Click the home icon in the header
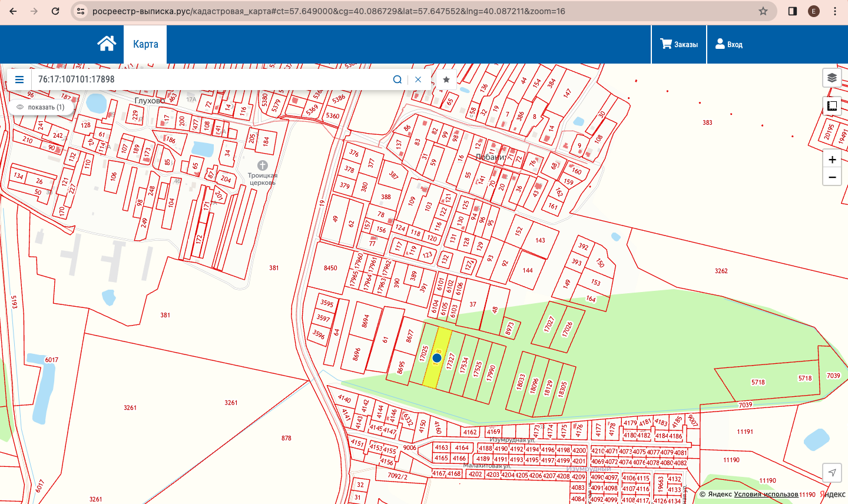This screenshot has width=848, height=504. pyautogui.click(x=107, y=44)
